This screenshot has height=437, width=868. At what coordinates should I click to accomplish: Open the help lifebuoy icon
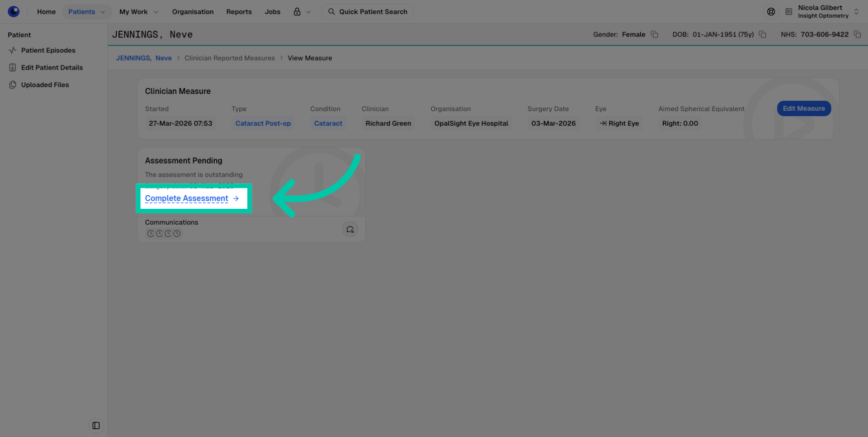[x=771, y=12]
